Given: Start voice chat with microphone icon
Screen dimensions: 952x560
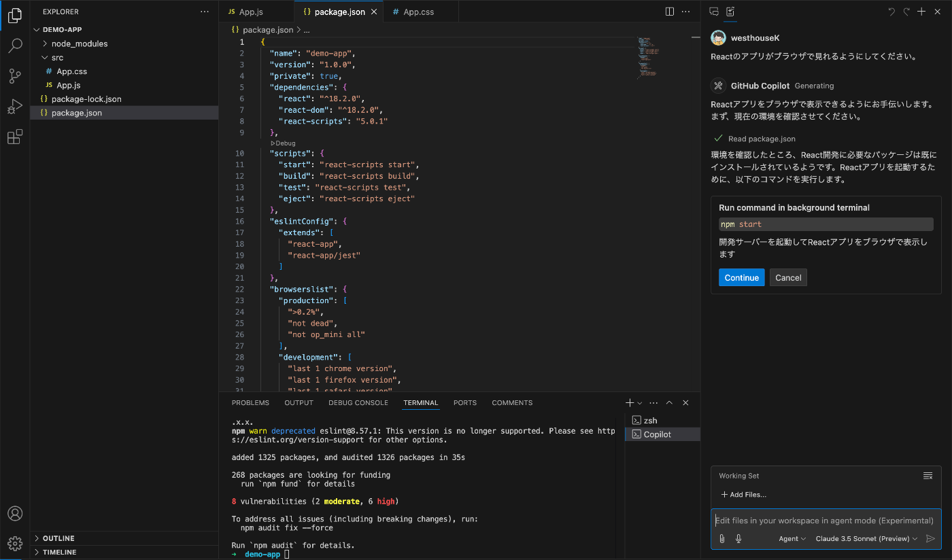Looking at the screenshot, I should tap(738, 538).
